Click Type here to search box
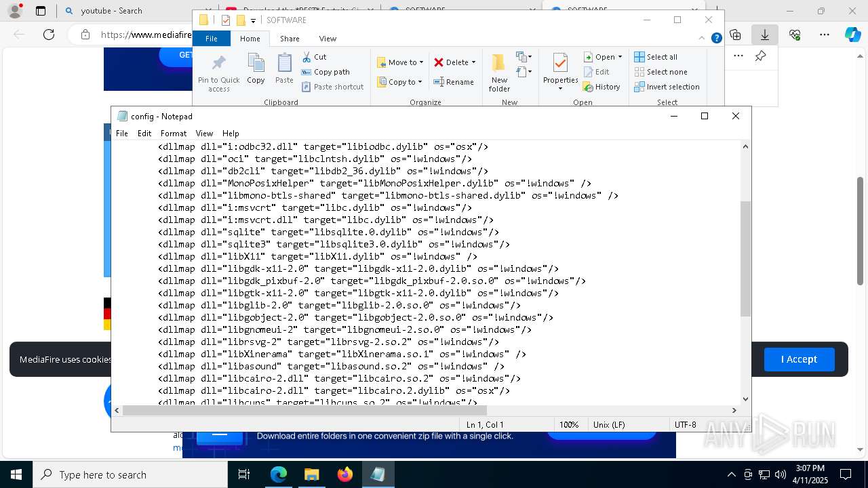 click(x=130, y=474)
